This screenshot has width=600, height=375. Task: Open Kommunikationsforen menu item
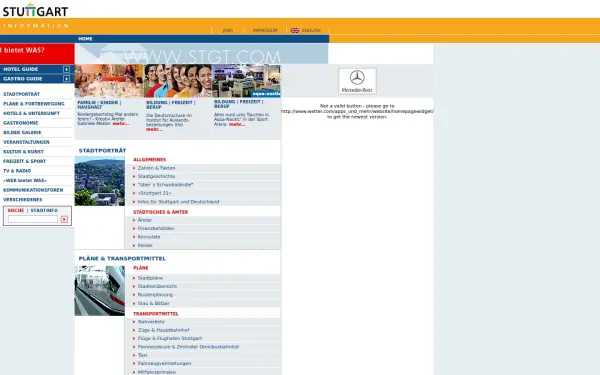coord(33,190)
